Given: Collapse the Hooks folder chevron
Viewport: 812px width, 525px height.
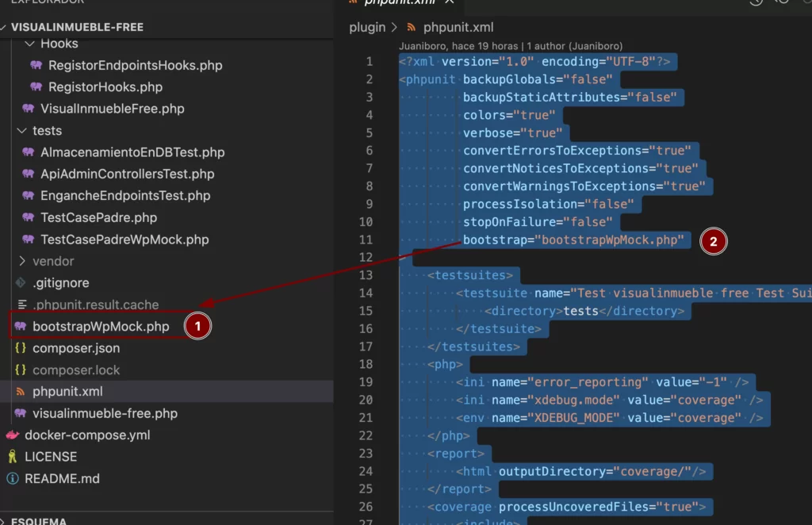Looking at the screenshot, I should tap(29, 44).
